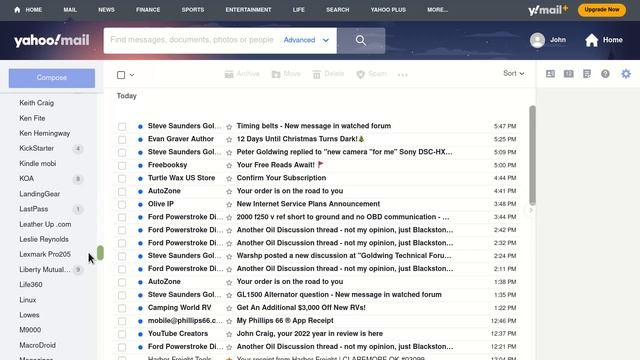Click the Upgrade Now button

[x=602, y=10]
